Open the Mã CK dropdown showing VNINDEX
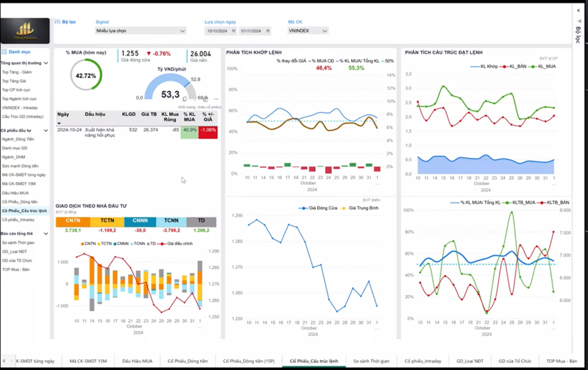Viewport: 588px width, 370px height. (308, 31)
